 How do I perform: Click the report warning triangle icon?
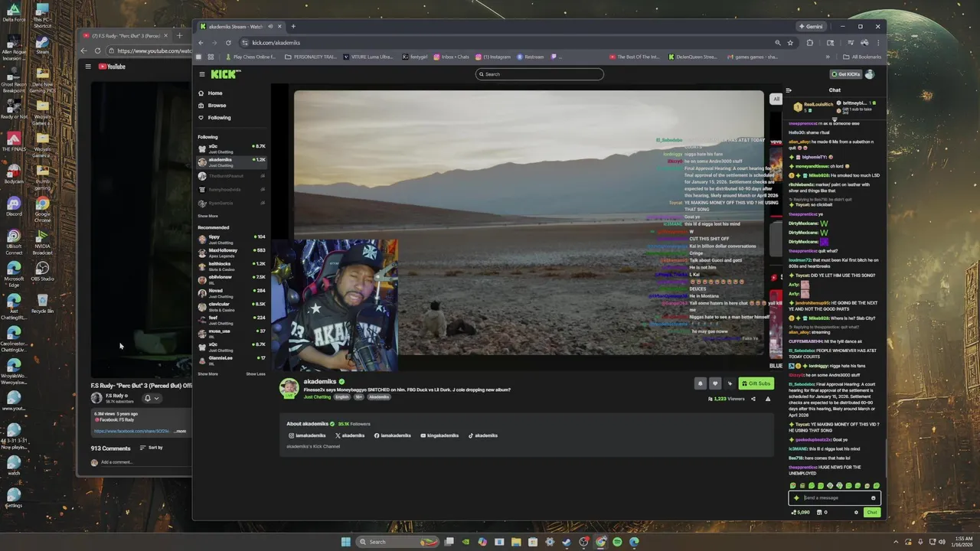click(x=768, y=399)
